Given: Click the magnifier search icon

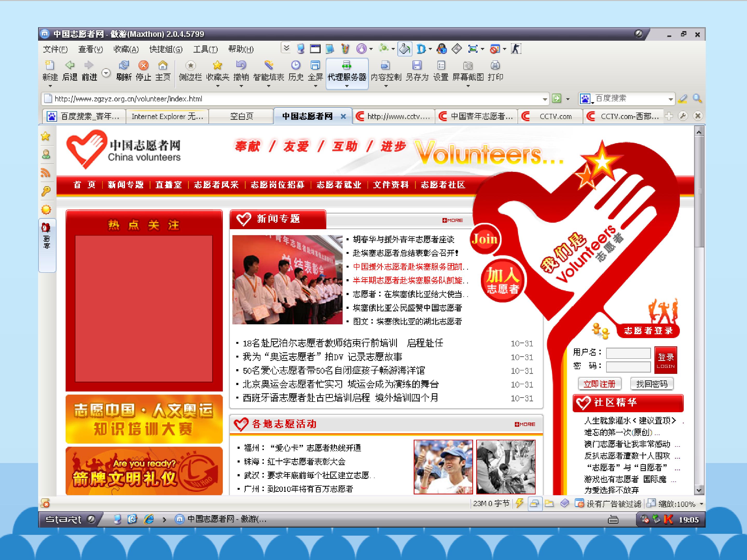Looking at the screenshot, I should point(697,99).
